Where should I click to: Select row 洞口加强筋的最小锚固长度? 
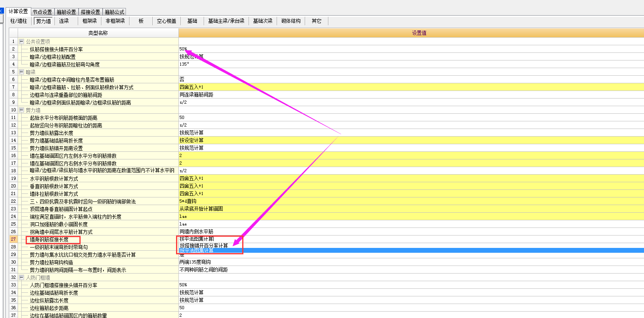tap(98, 224)
